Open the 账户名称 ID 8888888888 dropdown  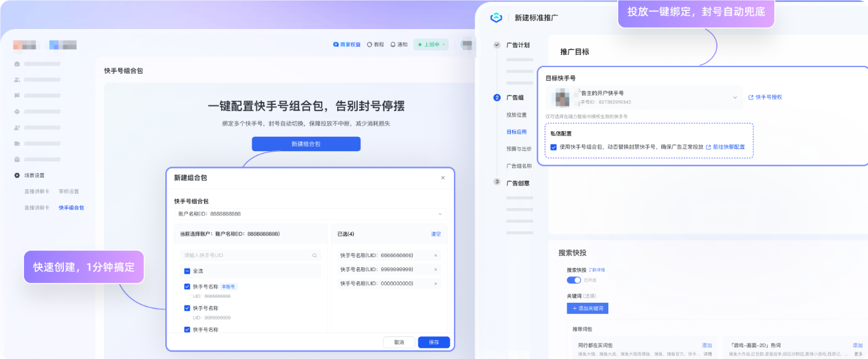point(310,214)
